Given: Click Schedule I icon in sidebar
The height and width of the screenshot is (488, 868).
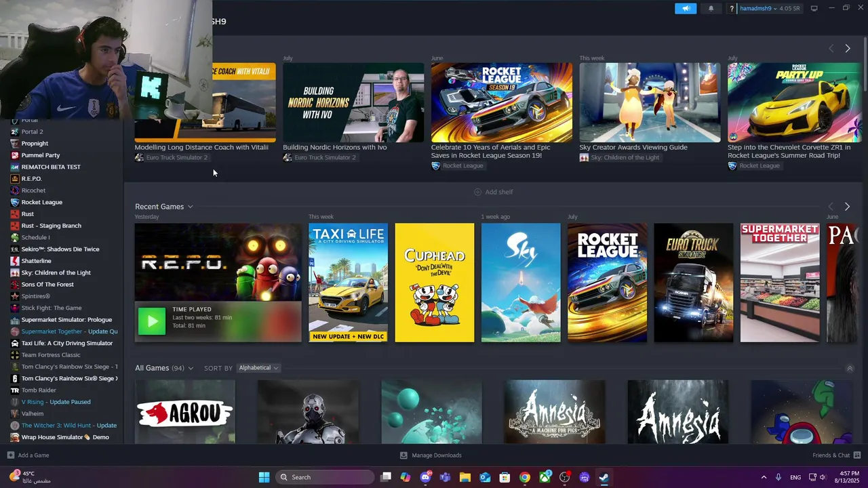Looking at the screenshot, I should tap(15, 237).
